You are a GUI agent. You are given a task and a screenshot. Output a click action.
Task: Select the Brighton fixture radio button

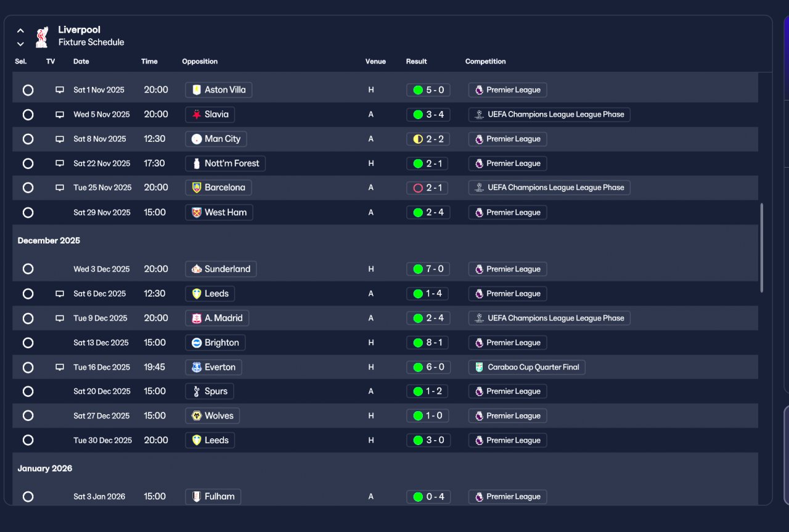tap(28, 343)
